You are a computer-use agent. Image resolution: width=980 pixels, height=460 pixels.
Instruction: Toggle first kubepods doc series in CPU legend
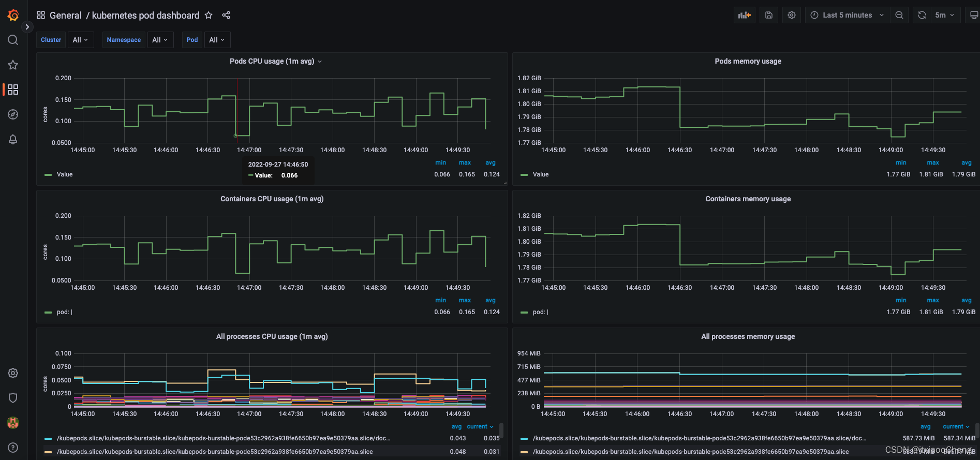click(x=224, y=438)
